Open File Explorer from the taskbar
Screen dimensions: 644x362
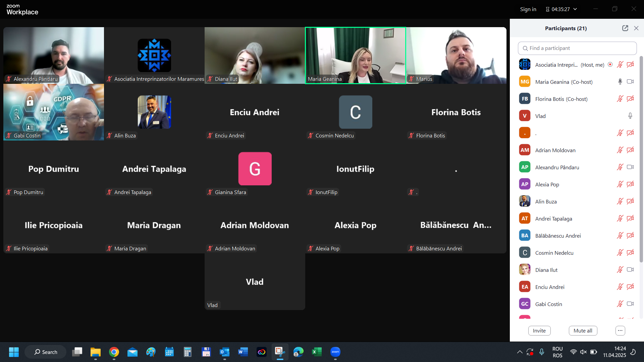[x=96, y=352]
